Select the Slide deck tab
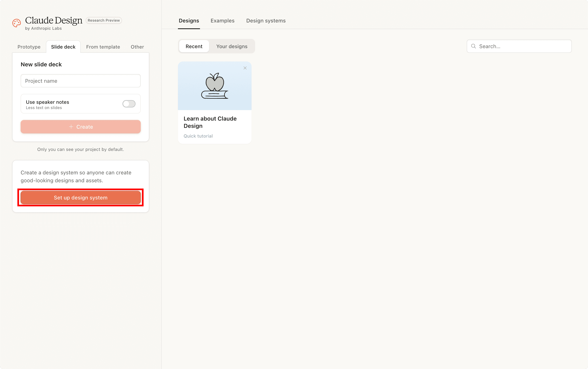The height and width of the screenshot is (369, 588). tap(63, 47)
